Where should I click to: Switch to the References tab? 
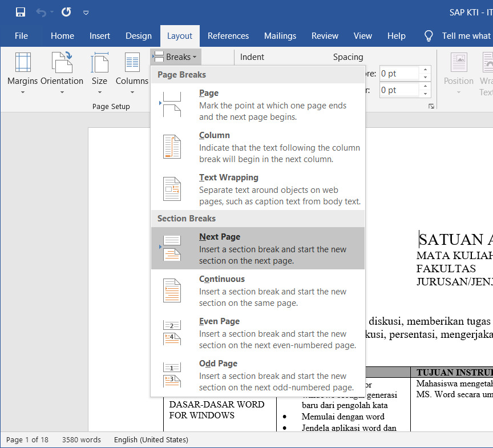point(228,35)
